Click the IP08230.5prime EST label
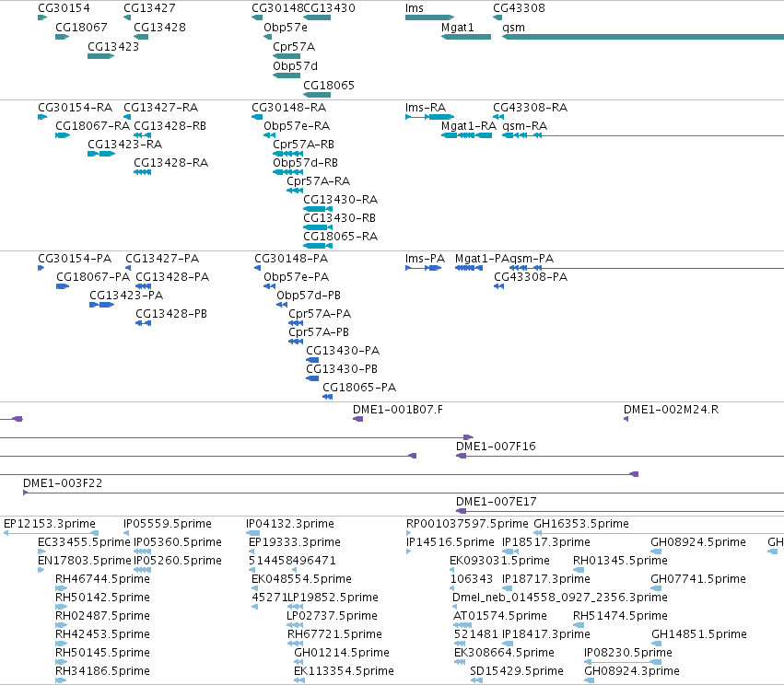 (x=628, y=653)
